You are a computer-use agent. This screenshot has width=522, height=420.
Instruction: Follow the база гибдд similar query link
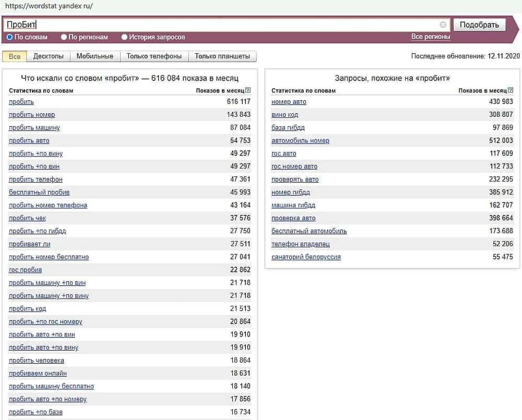288,128
